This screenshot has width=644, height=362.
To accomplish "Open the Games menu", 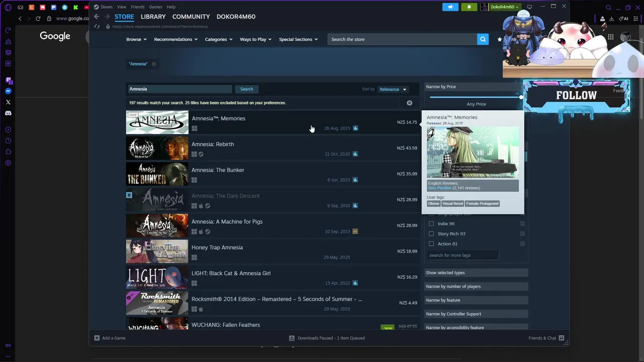I will point(155,7).
